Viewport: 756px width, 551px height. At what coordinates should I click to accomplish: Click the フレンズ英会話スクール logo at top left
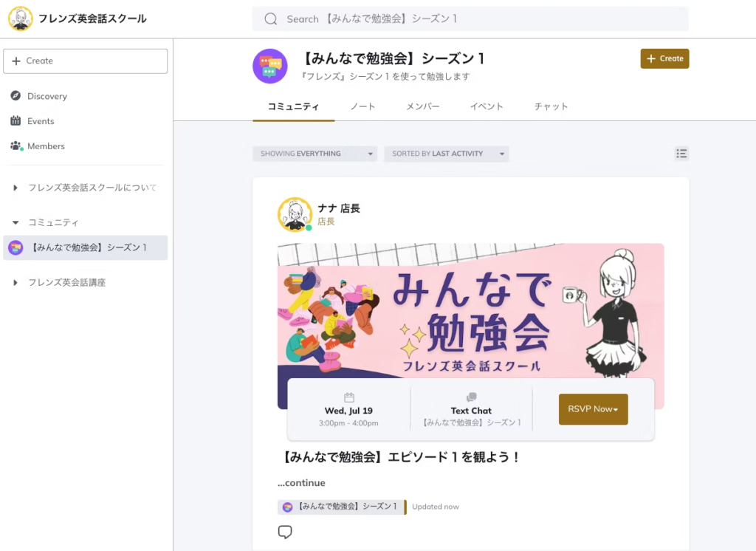pos(20,18)
